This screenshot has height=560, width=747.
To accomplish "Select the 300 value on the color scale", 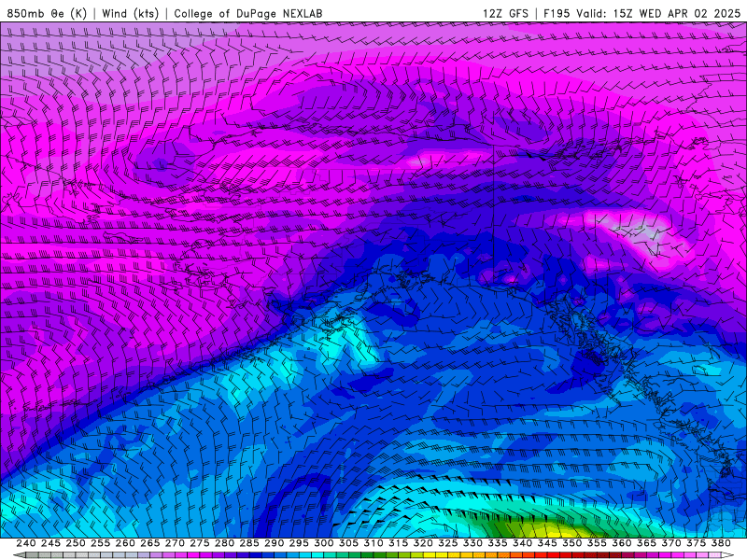I will [x=323, y=543].
